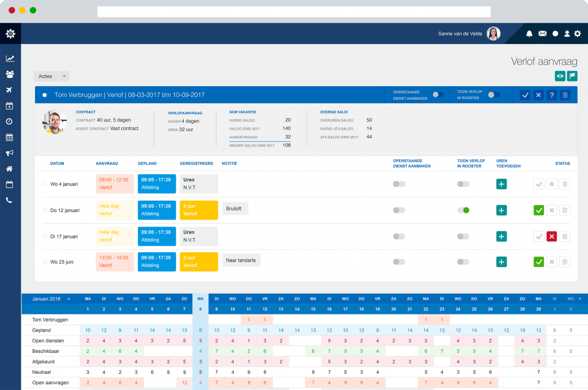The image size is (588, 390).
Task: Enable header Openstaande dienst aanmaken toggle
Action: tap(438, 95)
